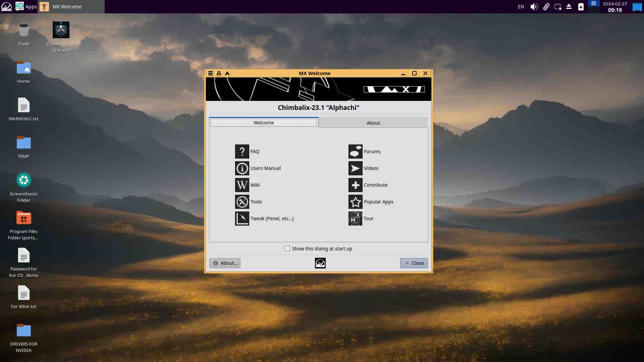Image resolution: width=644 pixels, height=362 pixels.
Task: Click the Contribute plus icon
Action: [355, 185]
